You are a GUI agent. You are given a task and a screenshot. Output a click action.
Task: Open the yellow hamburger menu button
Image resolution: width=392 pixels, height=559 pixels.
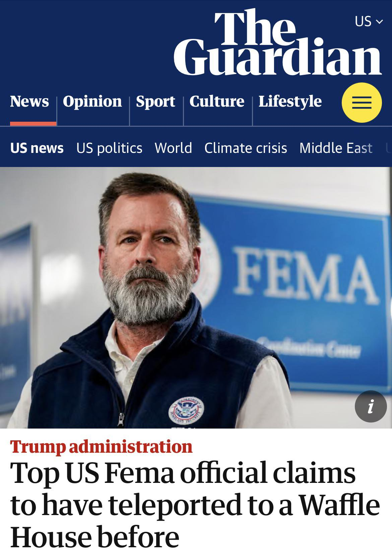[362, 103]
